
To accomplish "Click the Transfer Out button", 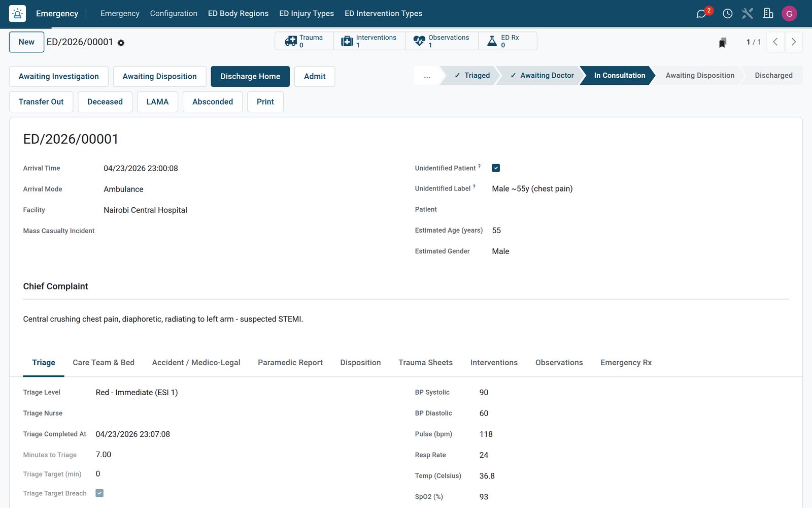I will 41,102.
